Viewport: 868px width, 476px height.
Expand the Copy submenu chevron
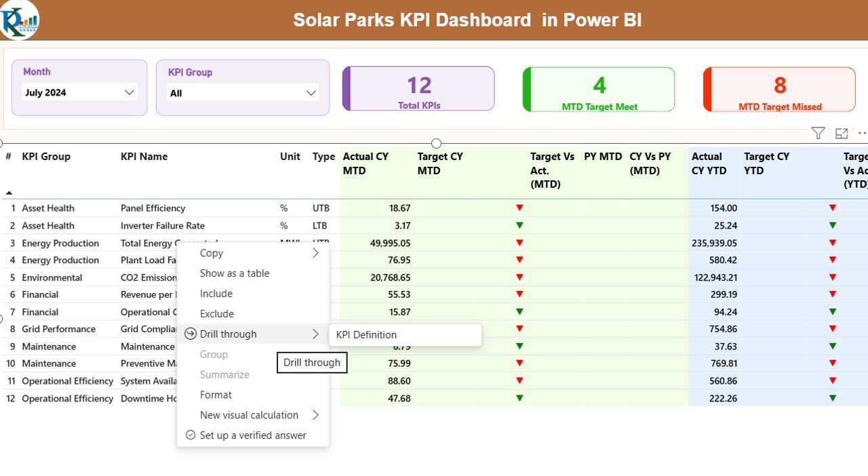tap(315, 252)
